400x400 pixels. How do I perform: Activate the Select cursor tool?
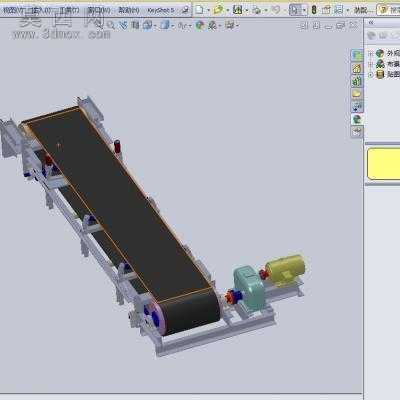pyautogui.click(x=294, y=10)
